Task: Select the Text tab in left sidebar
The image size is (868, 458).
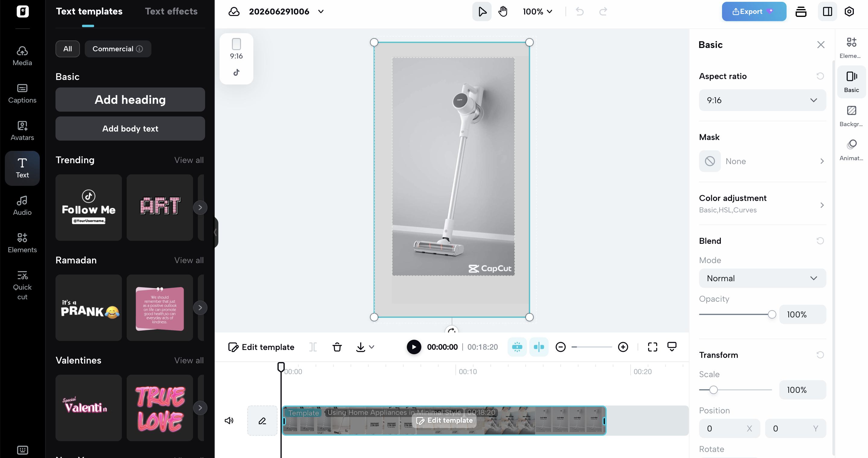Action: tap(22, 168)
